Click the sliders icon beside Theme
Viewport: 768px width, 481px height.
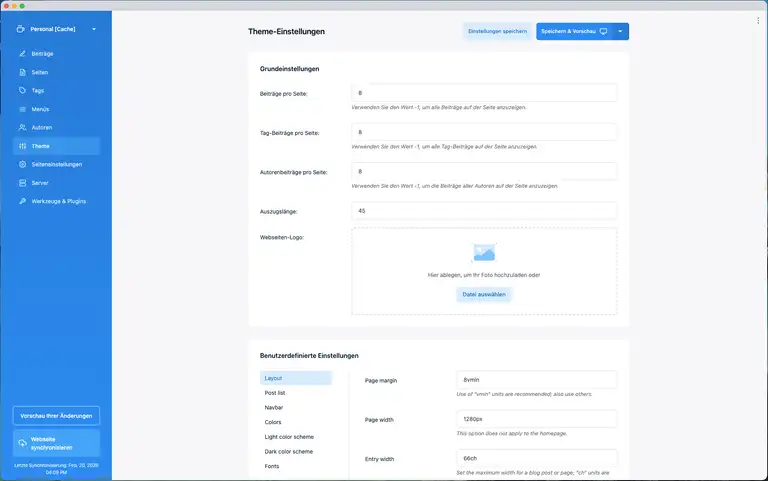pyautogui.click(x=23, y=146)
